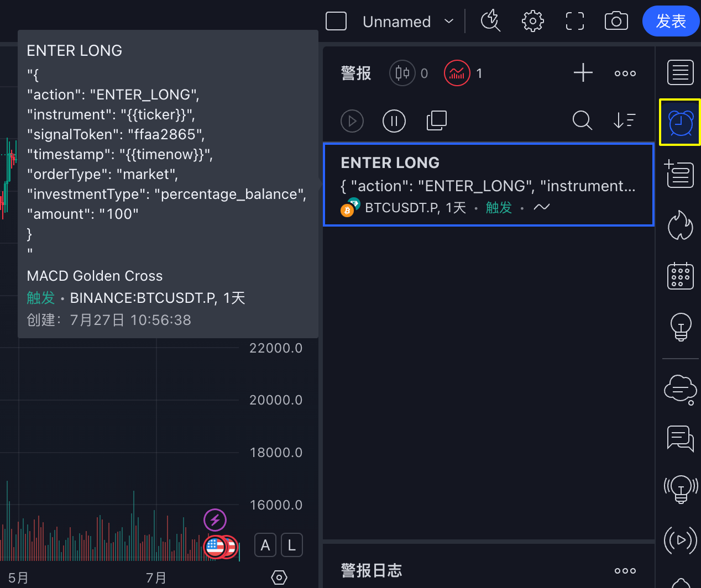Open the economic Calendar sidebar icon
Image resolution: width=701 pixels, height=588 pixels.
click(680, 276)
